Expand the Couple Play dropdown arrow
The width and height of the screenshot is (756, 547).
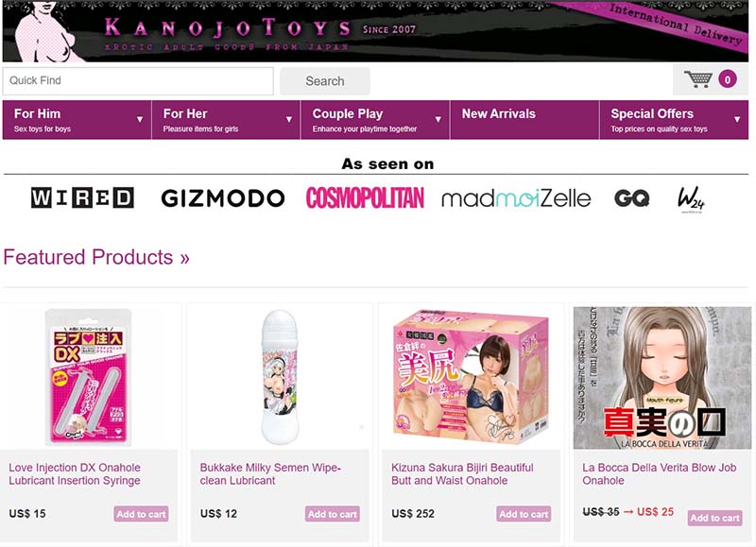[438, 120]
